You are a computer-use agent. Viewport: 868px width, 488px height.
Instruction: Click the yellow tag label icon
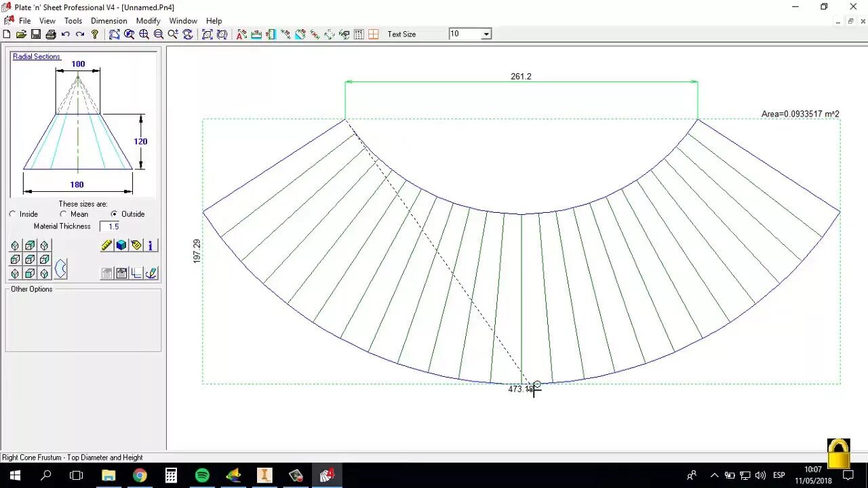[x=136, y=245]
